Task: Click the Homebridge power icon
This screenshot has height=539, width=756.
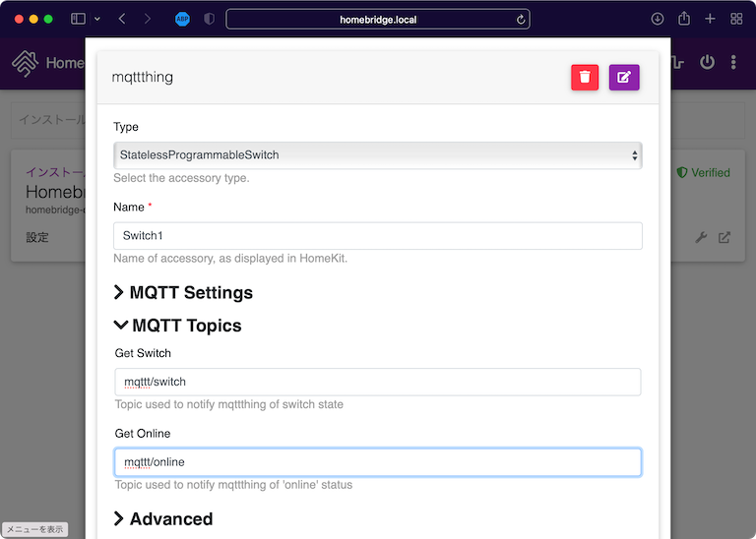Action: click(707, 63)
